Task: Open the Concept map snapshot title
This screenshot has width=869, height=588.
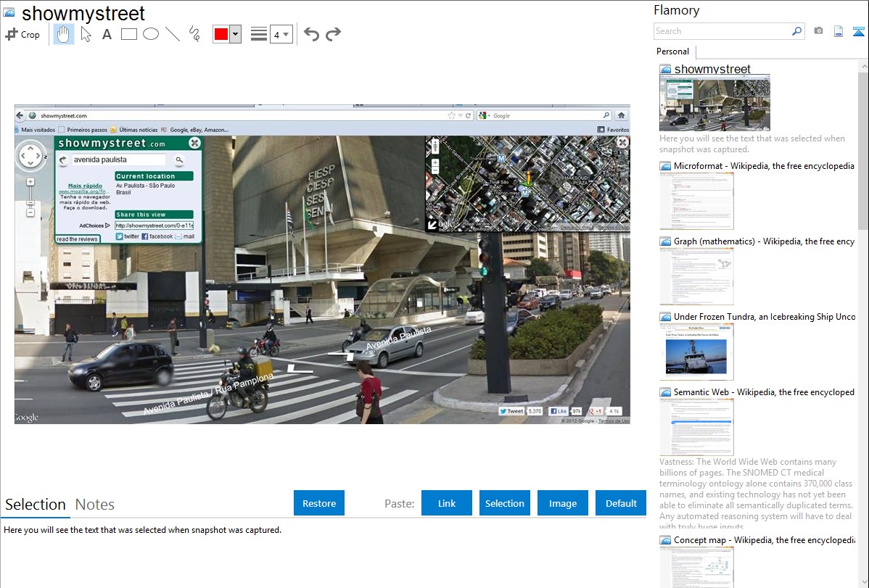Action: click(765, 539)
